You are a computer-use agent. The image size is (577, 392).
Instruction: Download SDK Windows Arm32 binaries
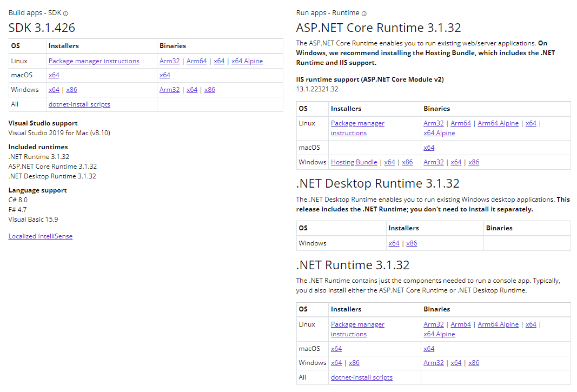pos(169,90)
